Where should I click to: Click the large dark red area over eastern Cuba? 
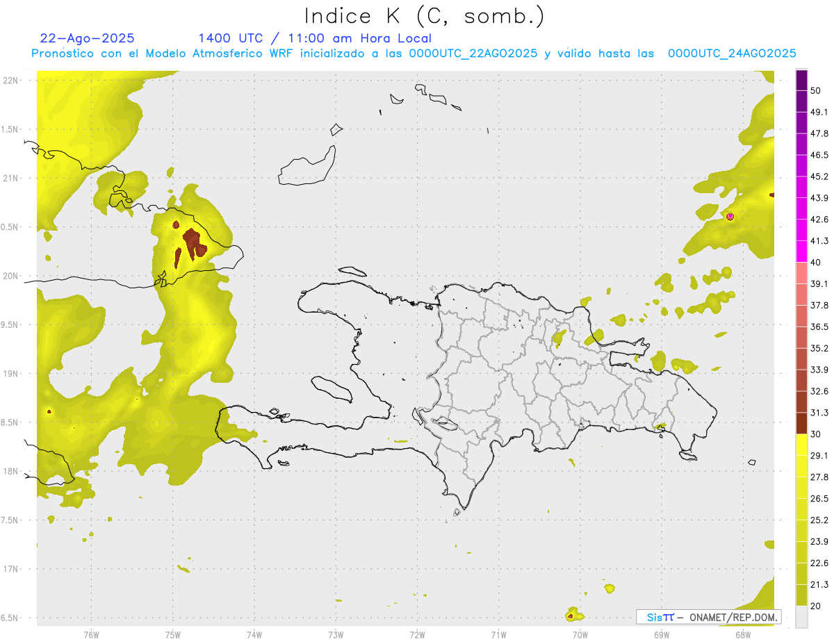coord(193,243)
